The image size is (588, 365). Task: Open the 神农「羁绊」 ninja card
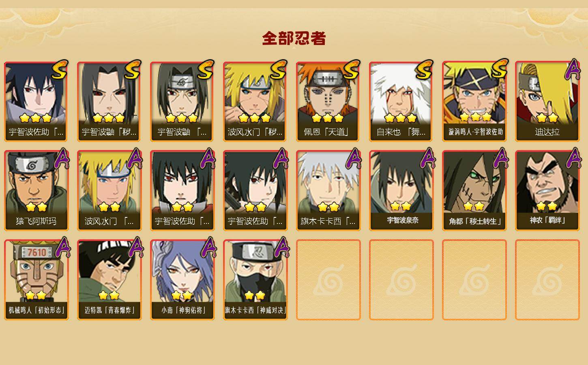(x=547, y=191)
